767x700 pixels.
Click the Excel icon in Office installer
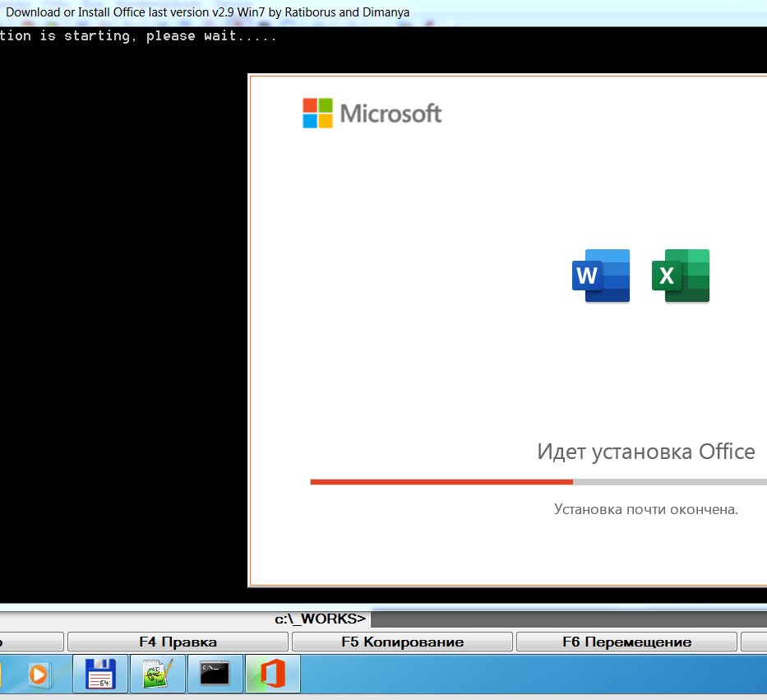pyautogui.click(x=681, y=276)
